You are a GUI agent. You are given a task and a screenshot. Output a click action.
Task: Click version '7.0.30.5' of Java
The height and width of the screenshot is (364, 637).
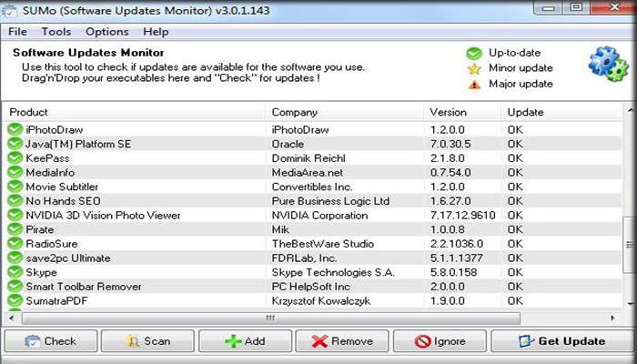pyautogui.click(x=450, y=144)
